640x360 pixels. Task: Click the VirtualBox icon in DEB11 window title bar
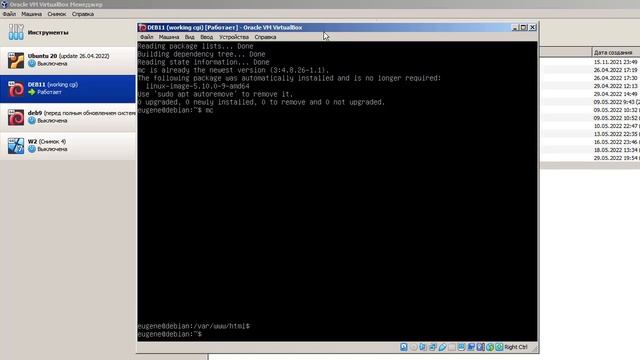(x=142, y=27)
